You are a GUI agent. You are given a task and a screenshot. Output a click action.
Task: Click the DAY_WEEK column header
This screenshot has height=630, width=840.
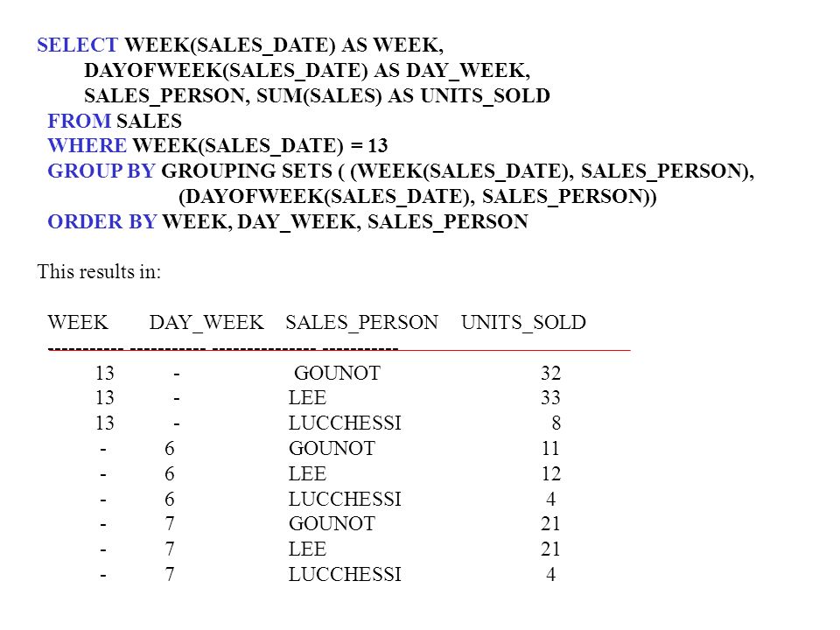pyautogui.click(x=206, y=323)
